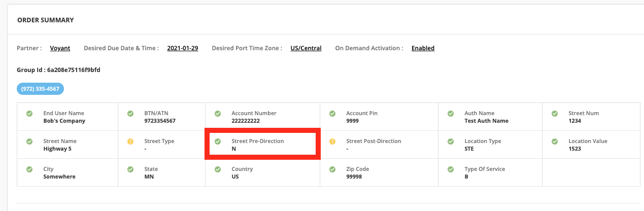The image size is (644, 211).
Task: Change the US/Central port time zone
Action: (306, 48)
